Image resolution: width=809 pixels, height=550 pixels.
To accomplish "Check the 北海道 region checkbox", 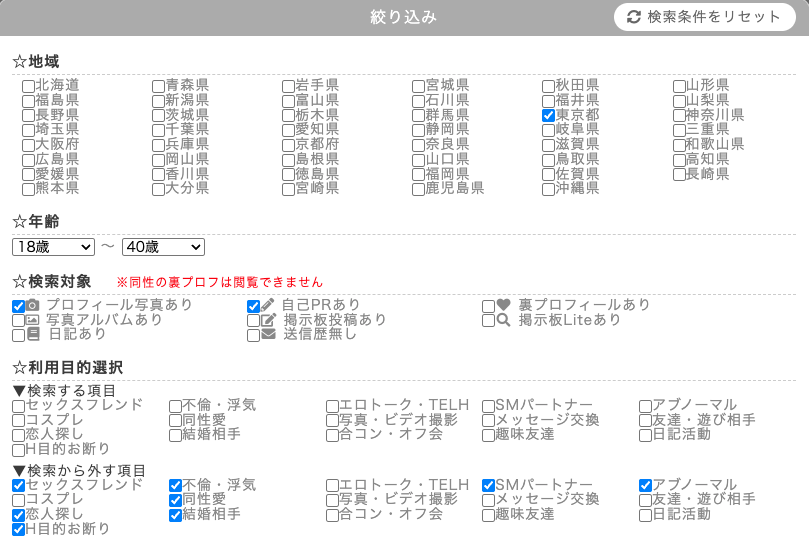I will [x=29, y=86].
